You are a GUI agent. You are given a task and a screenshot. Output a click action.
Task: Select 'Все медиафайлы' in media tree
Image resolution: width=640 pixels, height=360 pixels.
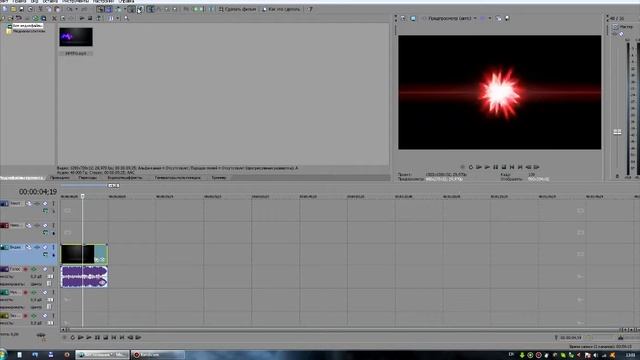coord(27,26)
